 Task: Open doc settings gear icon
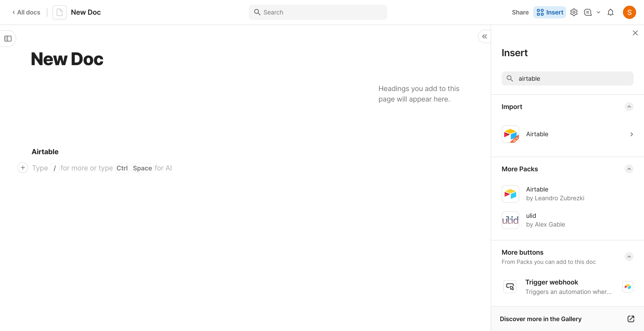tap(574, 12)
